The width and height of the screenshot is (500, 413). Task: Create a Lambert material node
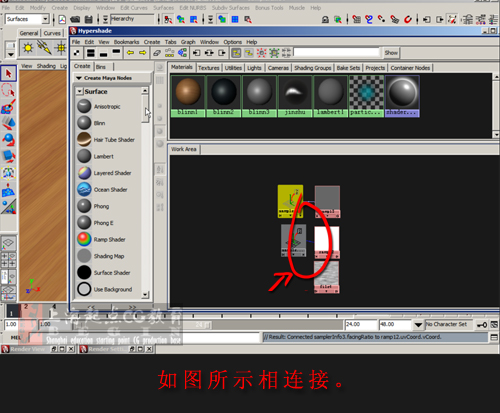point(103,156)
